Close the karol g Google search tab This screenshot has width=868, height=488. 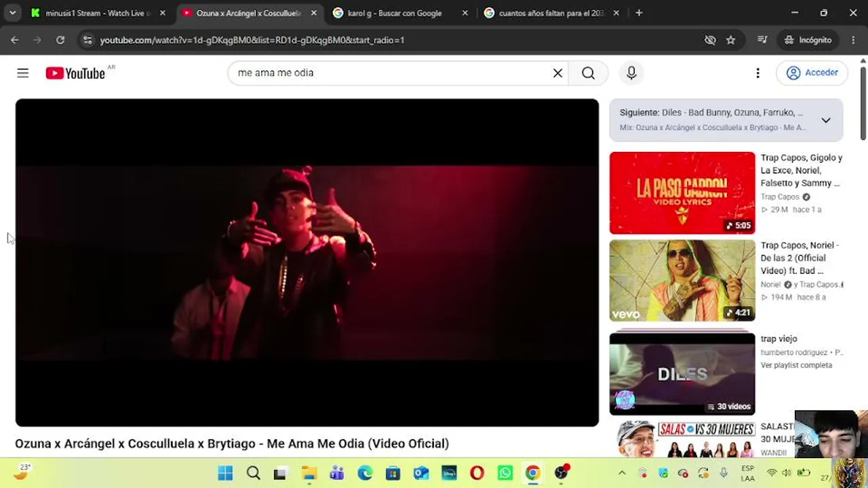465,13
